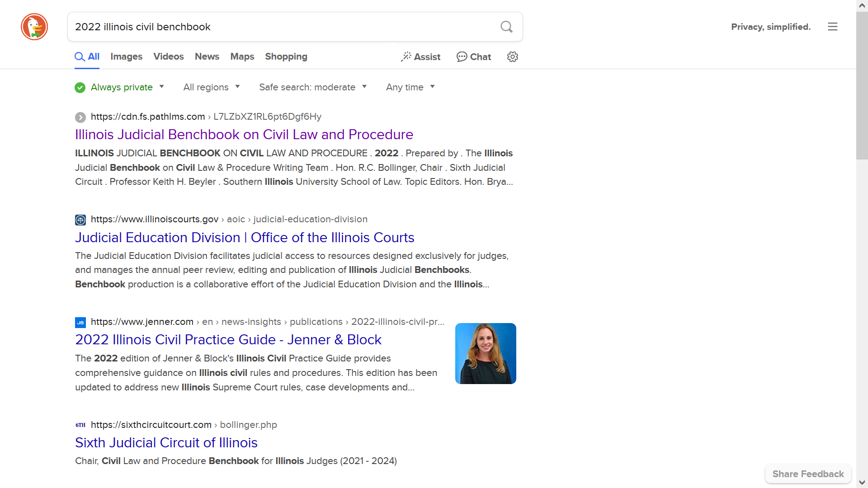Click the page vertical scrollbar thumb
The height and width of the screenshot is (488, 868).
(862, 86)
